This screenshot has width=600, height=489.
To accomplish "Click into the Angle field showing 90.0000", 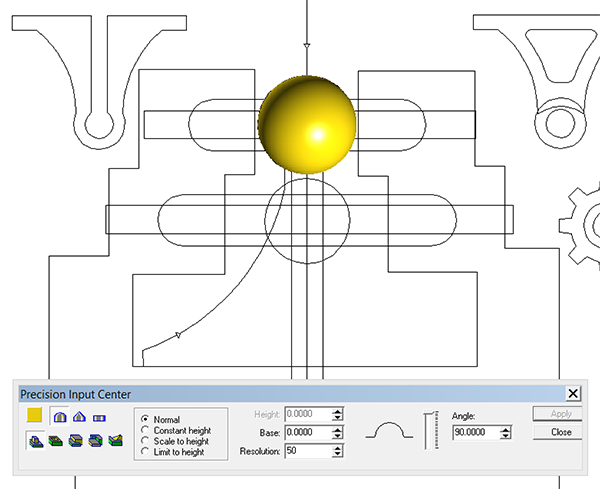I will click(x=476, y=432).
